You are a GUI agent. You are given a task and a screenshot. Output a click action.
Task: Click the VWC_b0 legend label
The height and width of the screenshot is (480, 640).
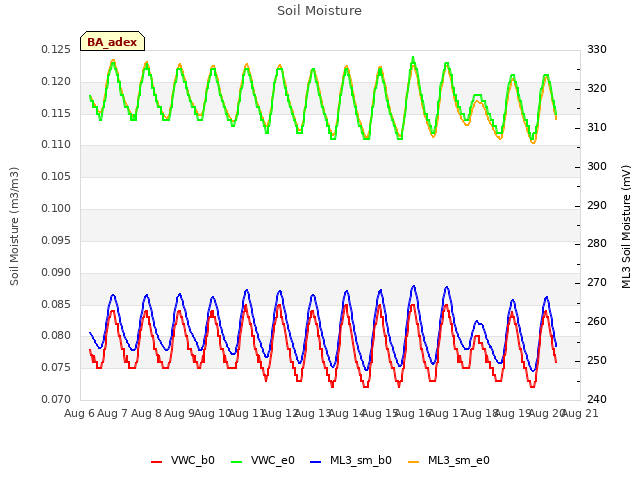click(193, 460)
